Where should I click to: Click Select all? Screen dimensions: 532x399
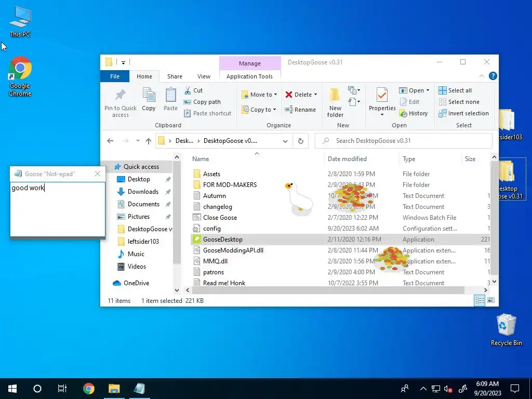pos(455,90)
